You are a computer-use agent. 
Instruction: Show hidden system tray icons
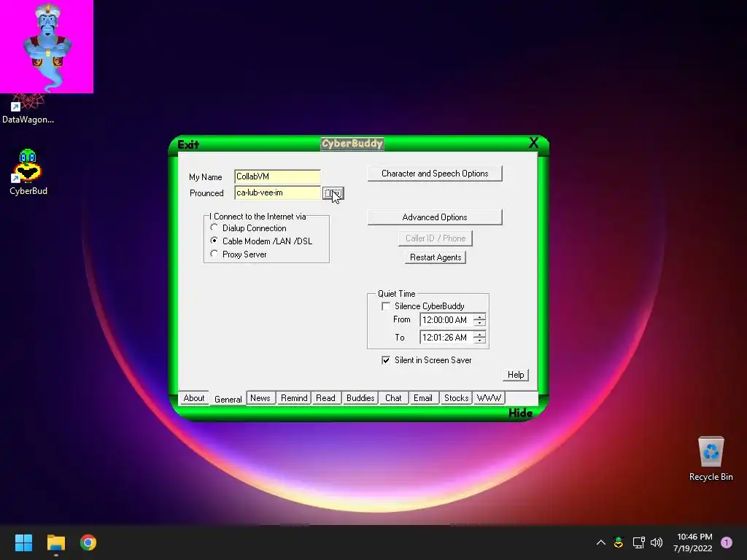pyautogui.click(x=601, y=542)
